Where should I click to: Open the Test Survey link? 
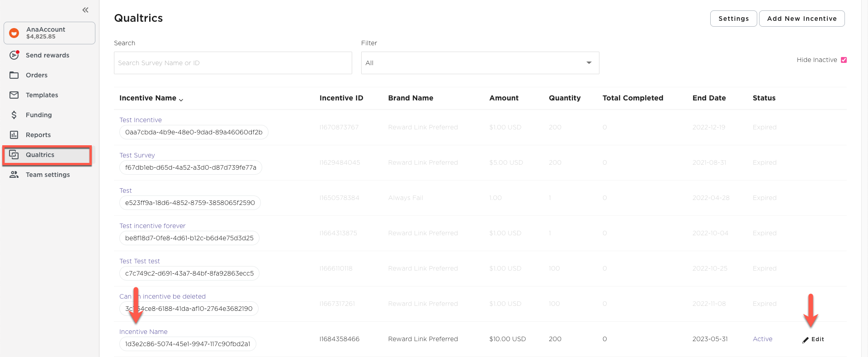click(137, 155)
